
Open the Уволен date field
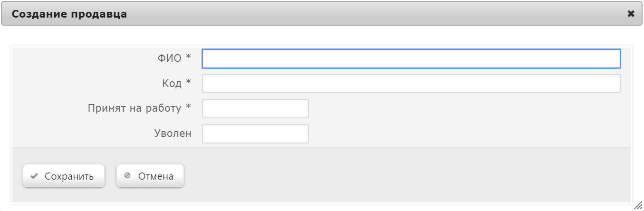click(255, 134)
